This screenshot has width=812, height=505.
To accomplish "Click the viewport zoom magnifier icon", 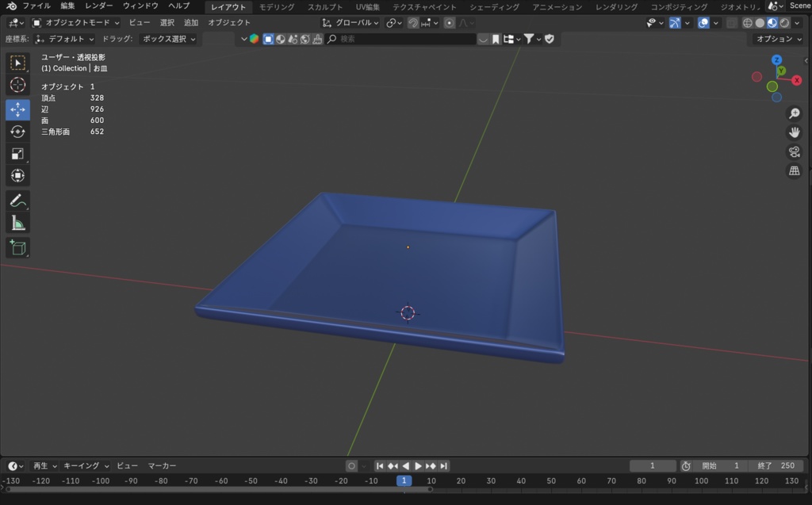I will coord(794,113).
